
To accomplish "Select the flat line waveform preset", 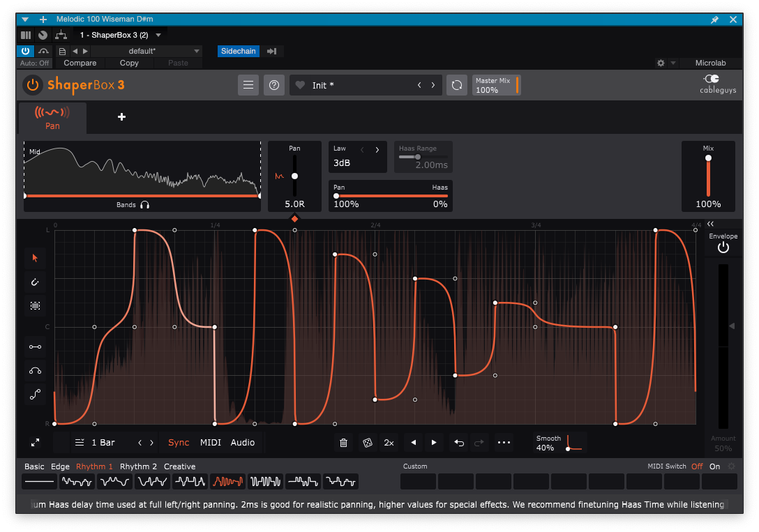I will [39, 482].
